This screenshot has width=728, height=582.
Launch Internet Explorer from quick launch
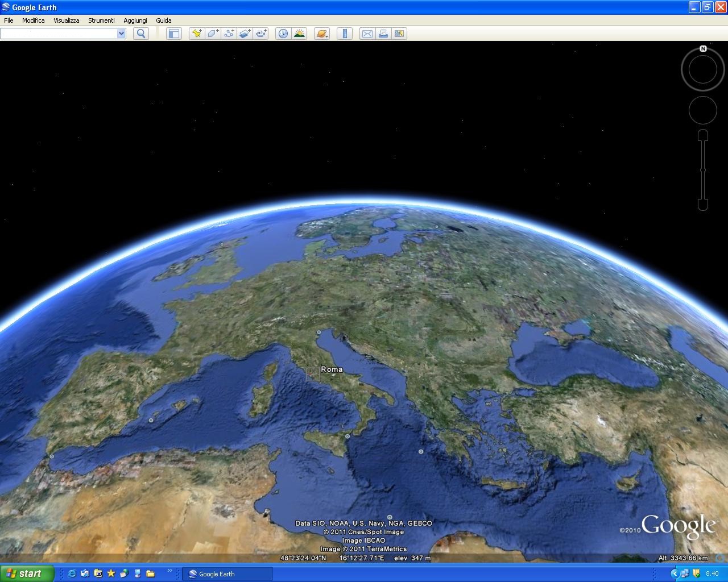(x=72, y=573)
